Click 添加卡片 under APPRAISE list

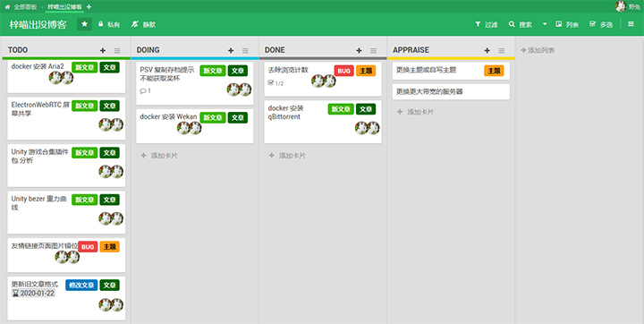(x=416, y=112)
